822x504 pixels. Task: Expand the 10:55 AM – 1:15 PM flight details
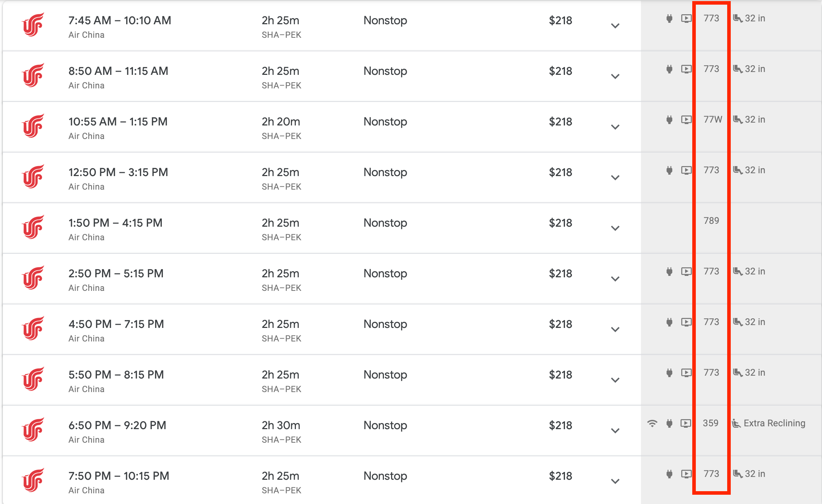(615, 127)
